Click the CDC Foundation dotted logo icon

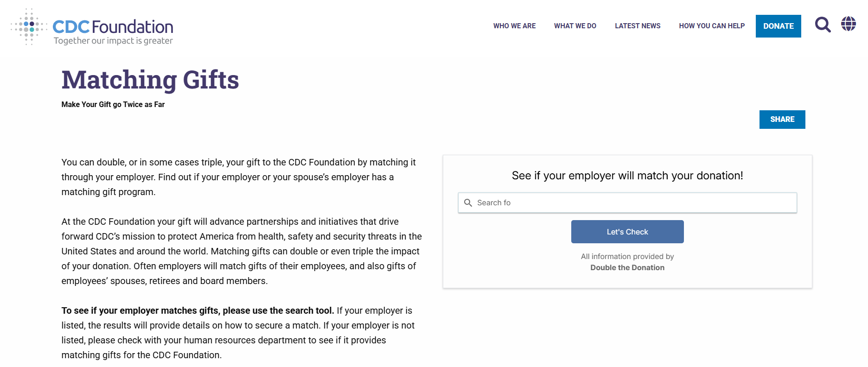point(29,26)
